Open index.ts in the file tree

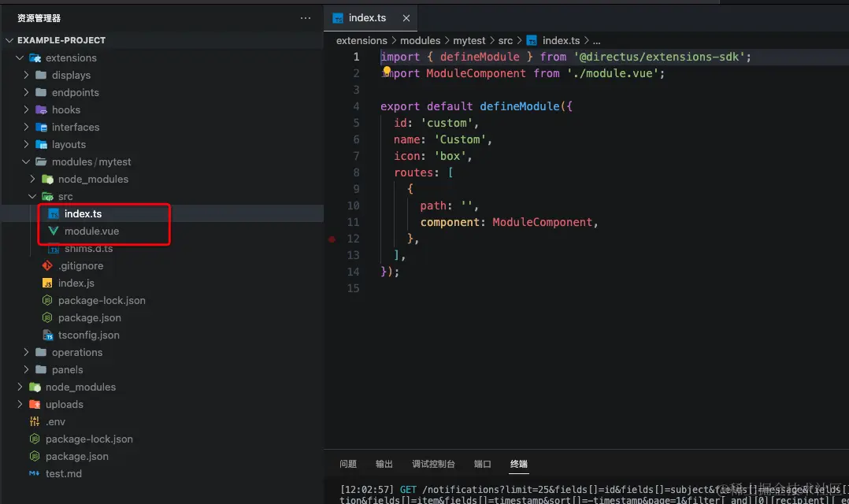83,214
